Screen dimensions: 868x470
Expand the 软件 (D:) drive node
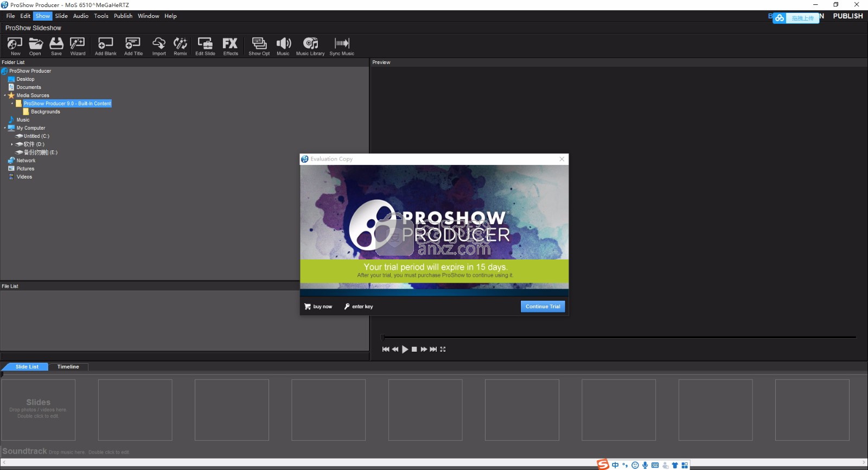tap(12, 144)
